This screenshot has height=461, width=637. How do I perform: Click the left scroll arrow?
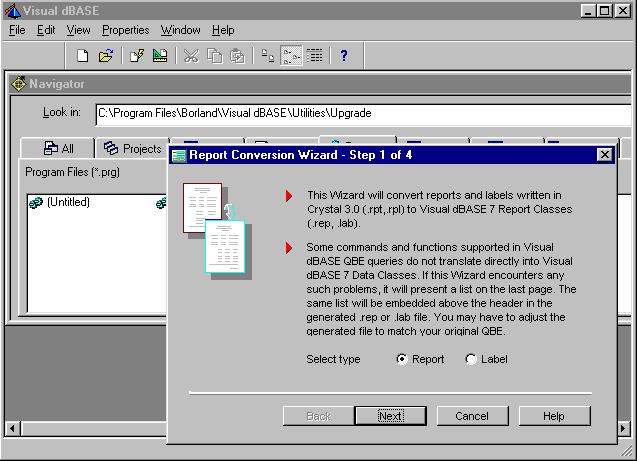(13, 429)
